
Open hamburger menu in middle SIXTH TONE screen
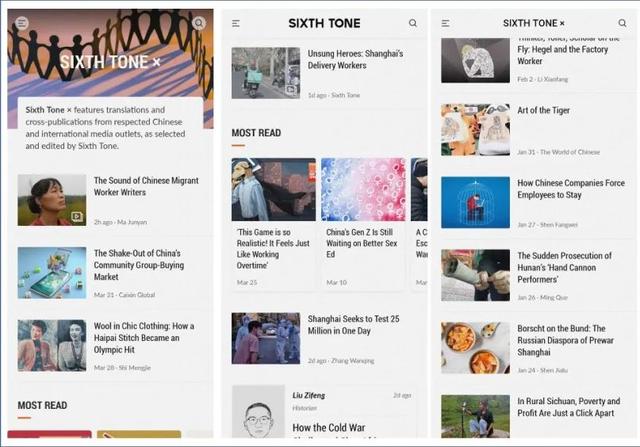click(236, 23)
